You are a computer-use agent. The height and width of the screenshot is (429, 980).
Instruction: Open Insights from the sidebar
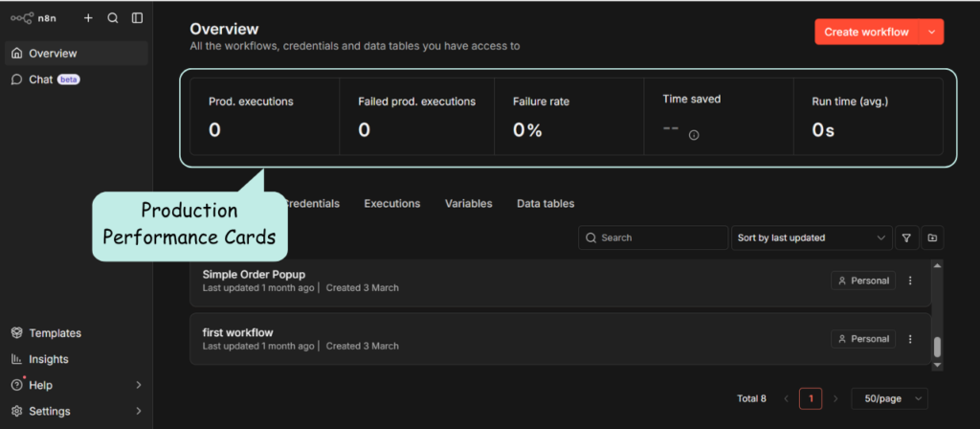pos(48,359)
